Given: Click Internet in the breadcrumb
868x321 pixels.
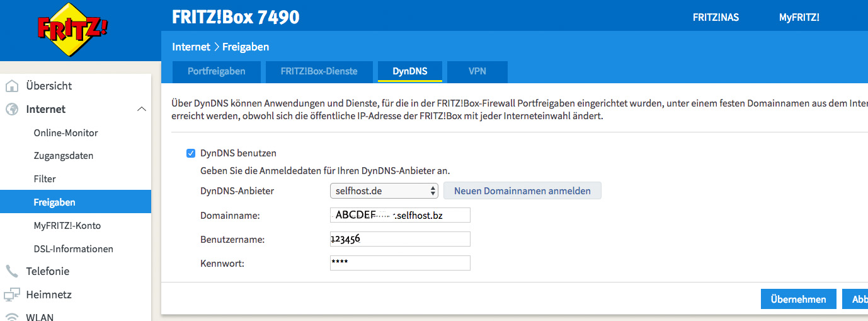Looking at the screenshot, I should pyautogui.click(x=191, y=47).
